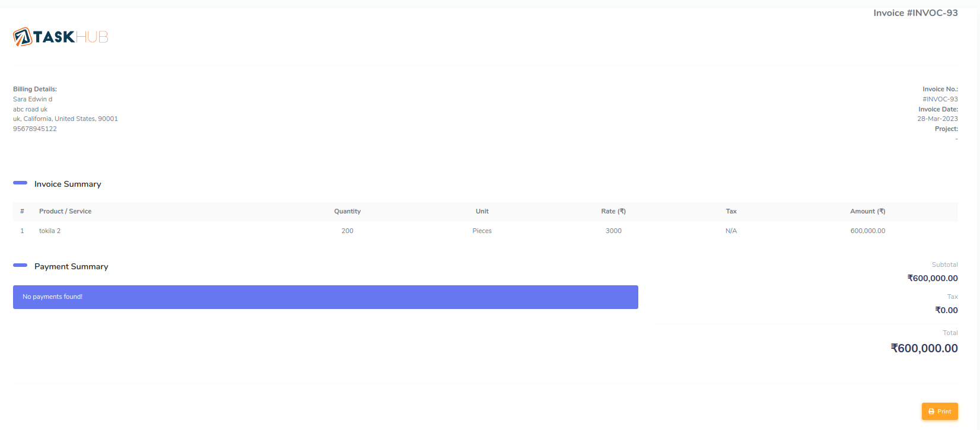Click the Invoice #INVOC-93 page title
The width and height of the screenshot is (980, 430).
[x=915, y=13]
